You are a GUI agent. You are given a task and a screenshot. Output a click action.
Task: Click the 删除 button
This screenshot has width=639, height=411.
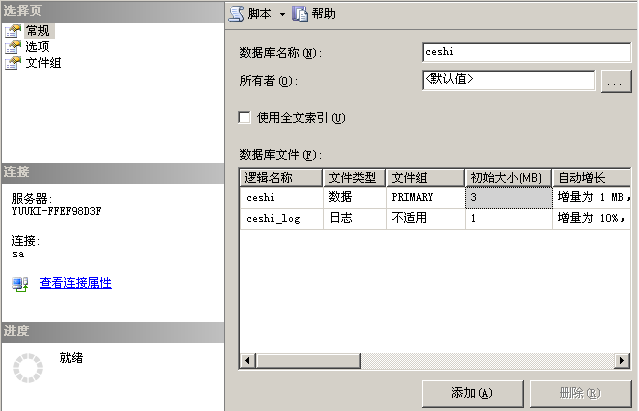coord(580,393)
